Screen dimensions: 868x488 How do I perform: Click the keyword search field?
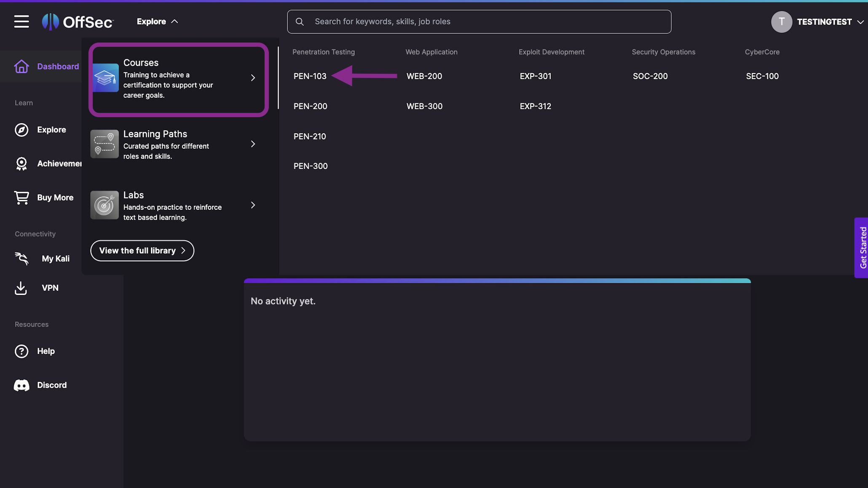point(479,21)
